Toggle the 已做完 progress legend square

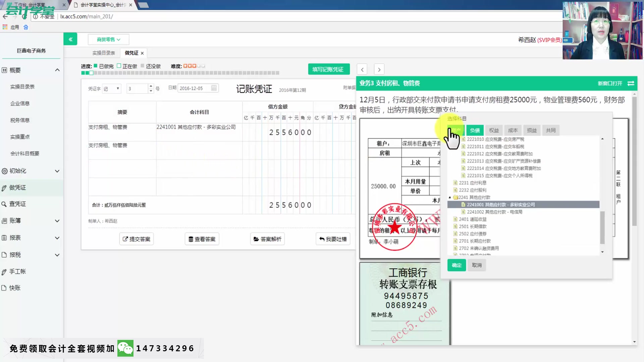click(95, 66)
